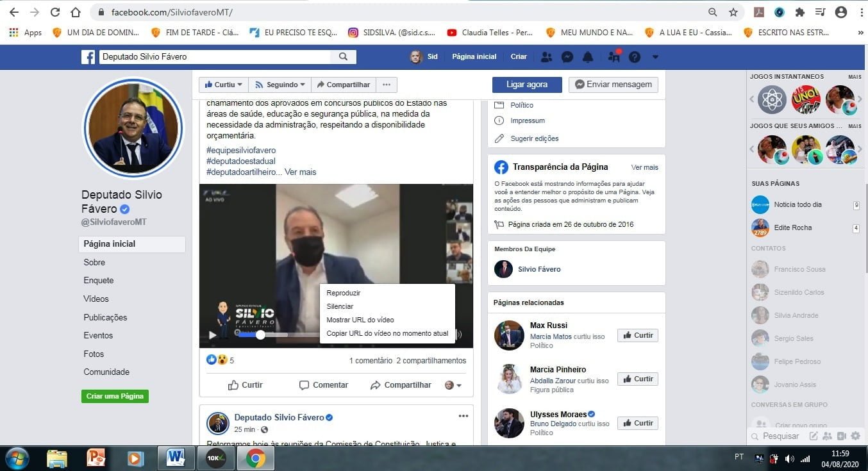The height and width of the screenshot is (471, 868).
Task: Open Vídeos tab in page sidebar
Action: 96,299
